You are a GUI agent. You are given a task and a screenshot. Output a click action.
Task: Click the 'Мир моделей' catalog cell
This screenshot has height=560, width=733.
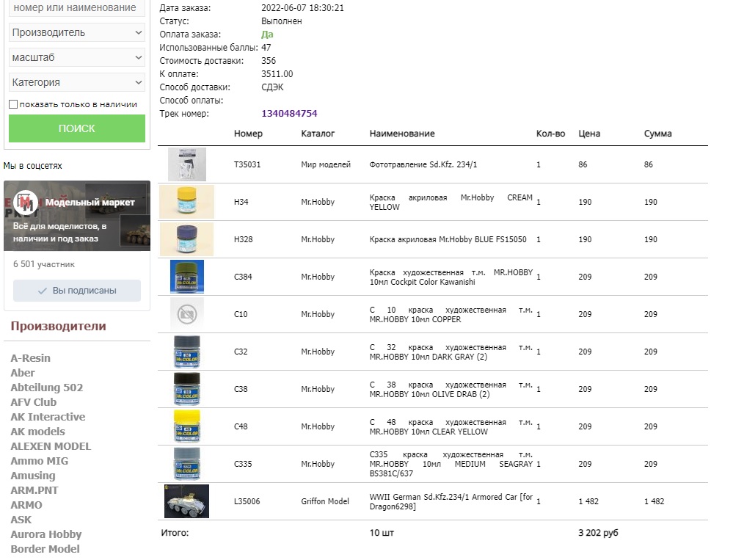click(x=325, y=164)
